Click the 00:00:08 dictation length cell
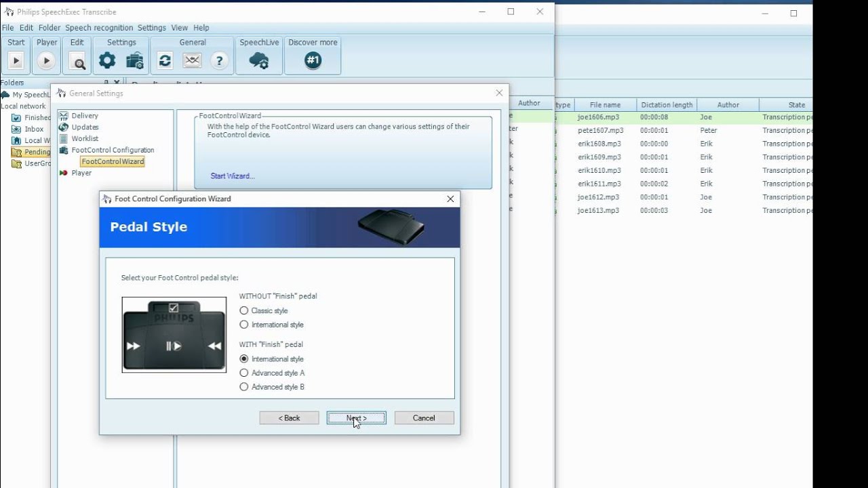868x488 pixels. point(654,117)
